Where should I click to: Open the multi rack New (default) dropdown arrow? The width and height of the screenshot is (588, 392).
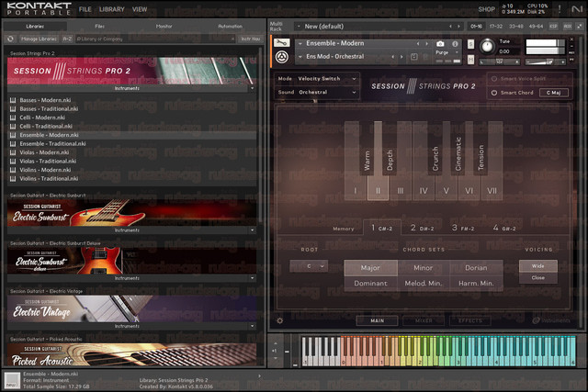point(299,27)
